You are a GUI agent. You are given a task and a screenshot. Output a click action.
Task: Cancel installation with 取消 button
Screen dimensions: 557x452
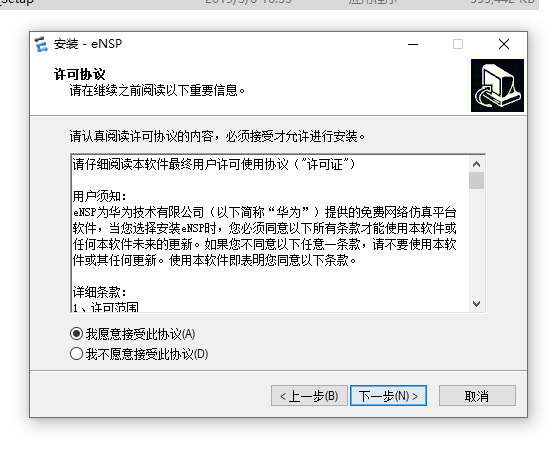pos(477,396)
